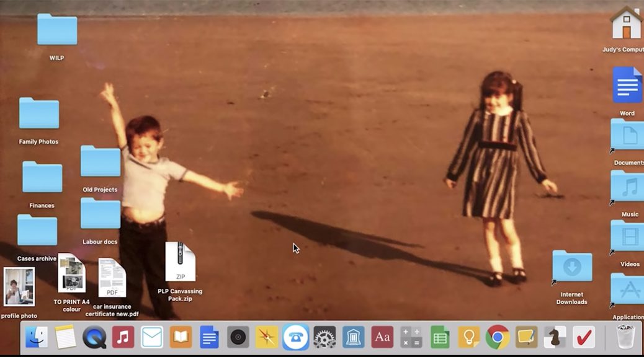The width and height of the screenshot is (644, 357).
Task: Open the Dictionary app in dock
Action: click(382, 337)
